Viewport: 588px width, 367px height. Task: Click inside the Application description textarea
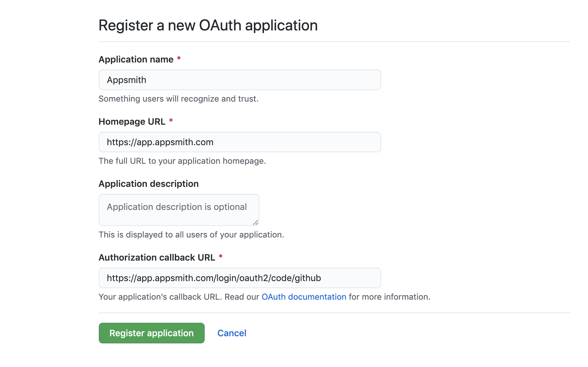tap(179, 210)
